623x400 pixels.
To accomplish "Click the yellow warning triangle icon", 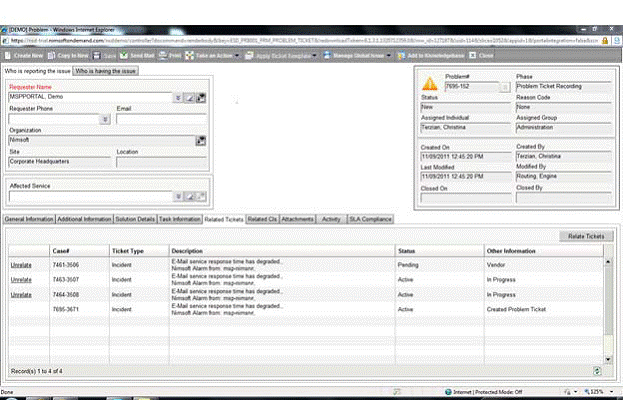I will (430, 83).
